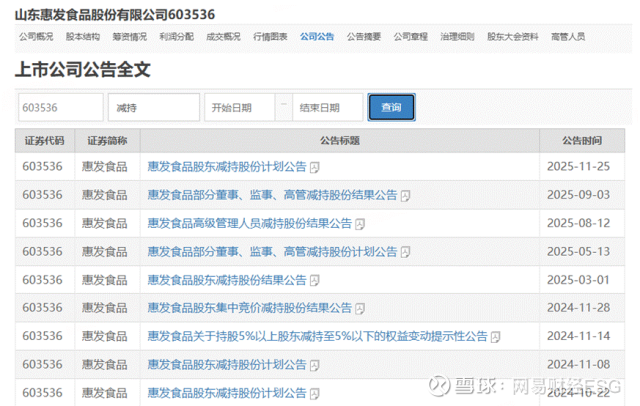Switch to the 公告摘要 tab

click(364, 37)
